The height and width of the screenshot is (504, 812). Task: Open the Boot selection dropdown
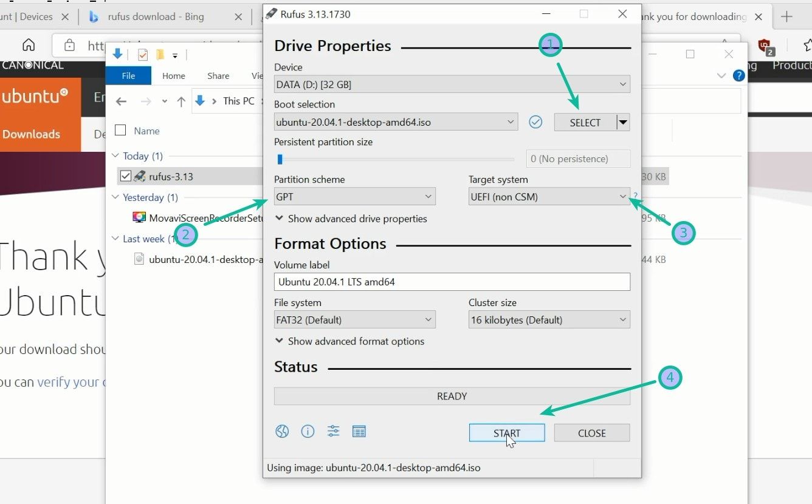[x=396, y=122]
